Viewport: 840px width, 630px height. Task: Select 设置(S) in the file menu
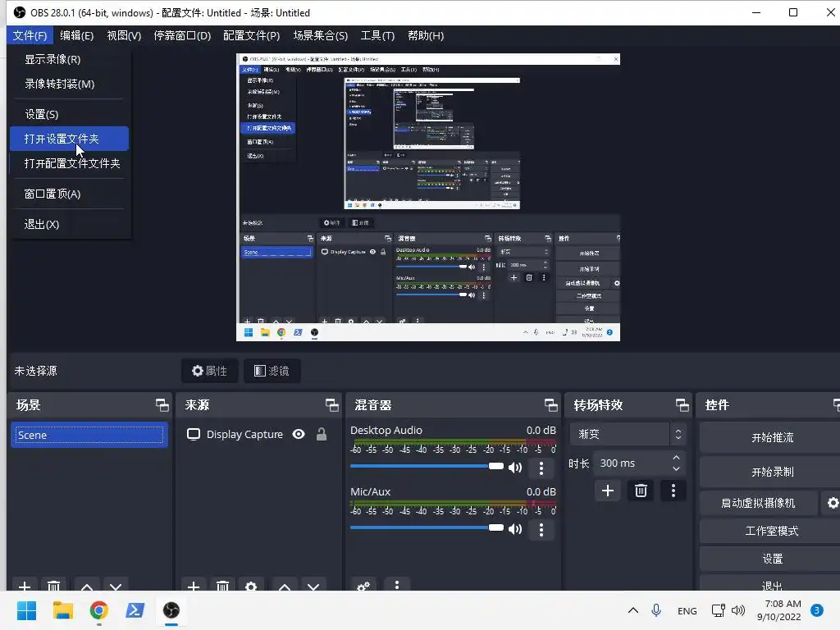click(70, 114)
